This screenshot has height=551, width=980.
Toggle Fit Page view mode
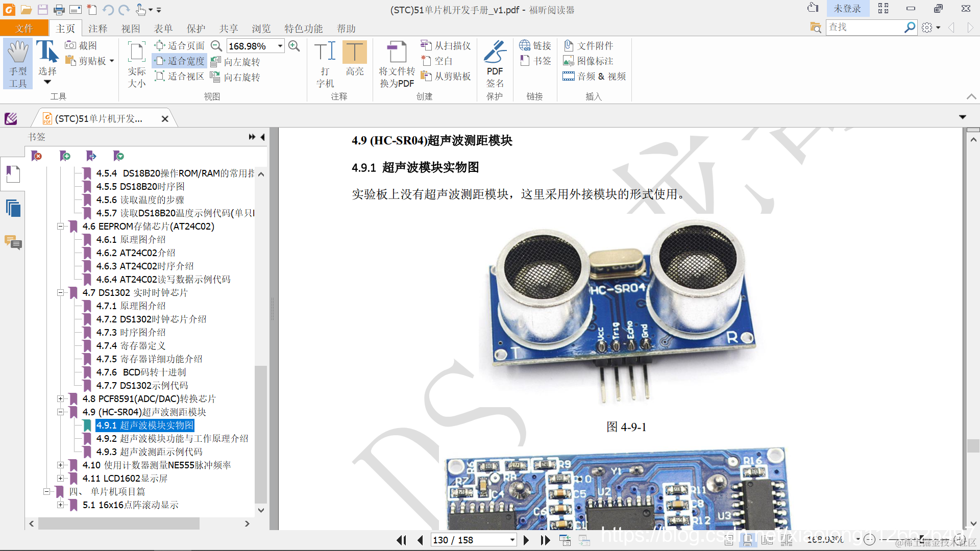click(x=180, y=46)
